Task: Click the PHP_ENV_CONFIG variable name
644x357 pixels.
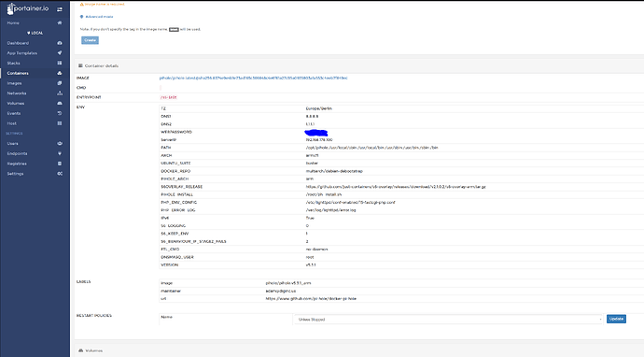Action: coord(178,203)
